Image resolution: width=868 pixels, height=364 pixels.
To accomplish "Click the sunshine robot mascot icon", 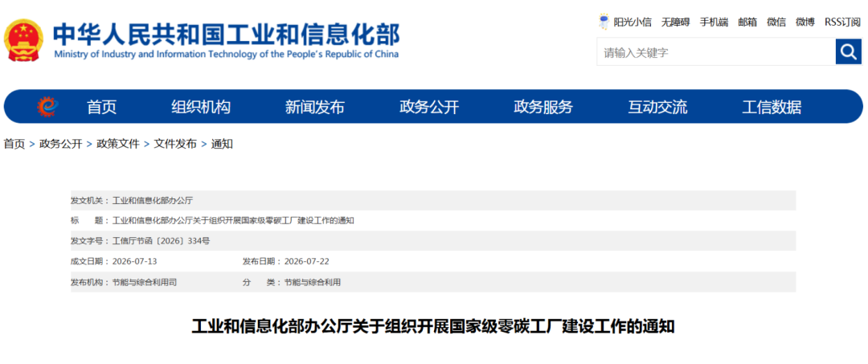I will [x=604, y=22].
